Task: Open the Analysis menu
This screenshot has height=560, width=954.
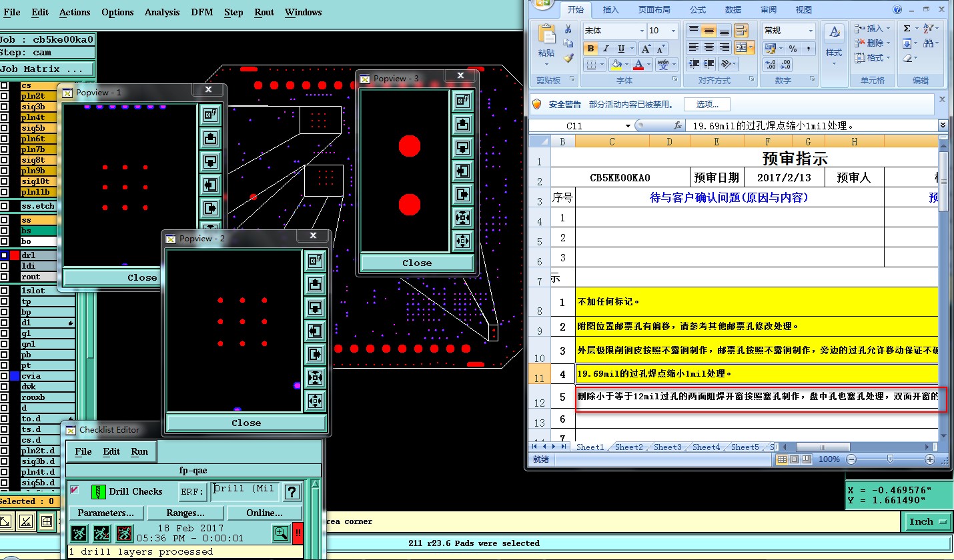Action: tap(162, 12)
